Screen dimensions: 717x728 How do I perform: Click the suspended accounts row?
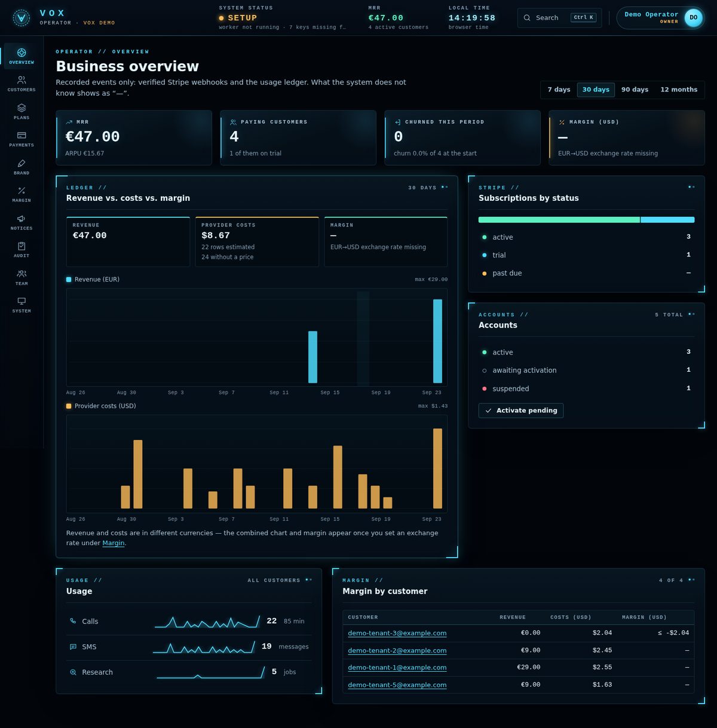(586, 389)
